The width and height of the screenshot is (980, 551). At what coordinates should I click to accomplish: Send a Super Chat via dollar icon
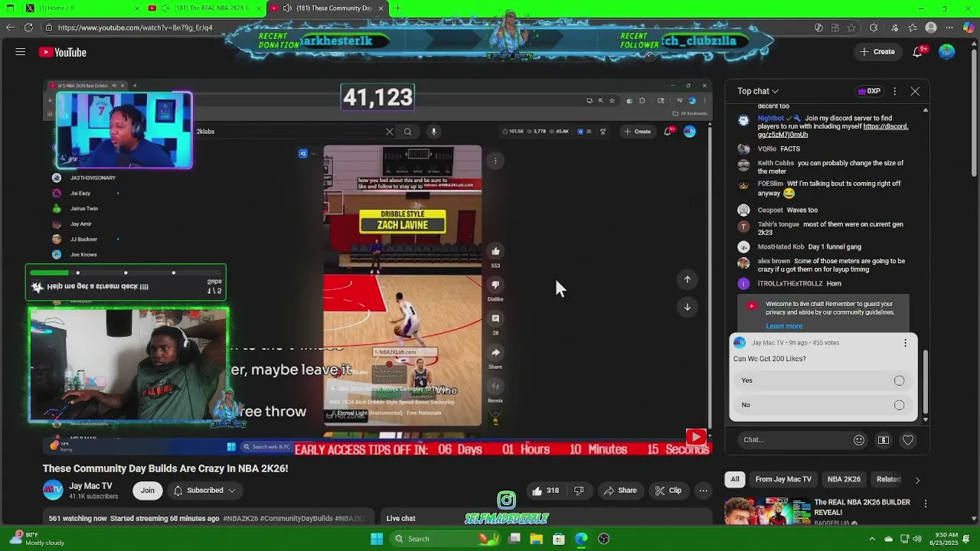(x=884, y=440)
